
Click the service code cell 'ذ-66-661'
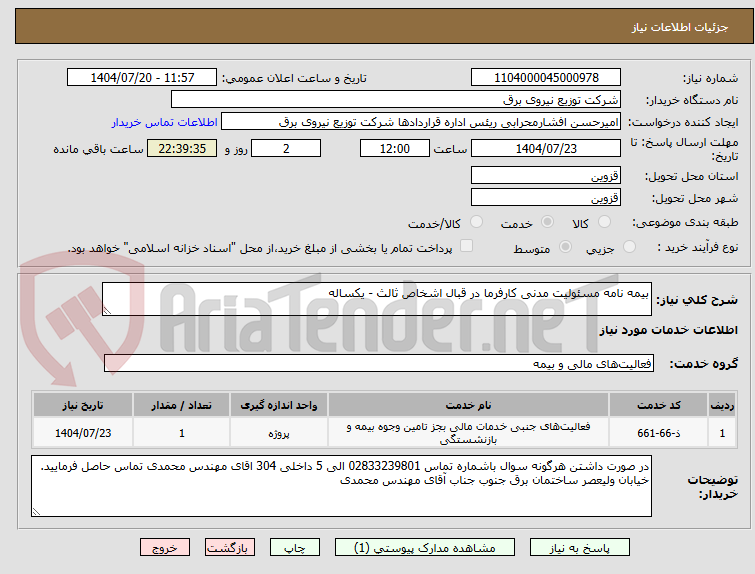658,433
